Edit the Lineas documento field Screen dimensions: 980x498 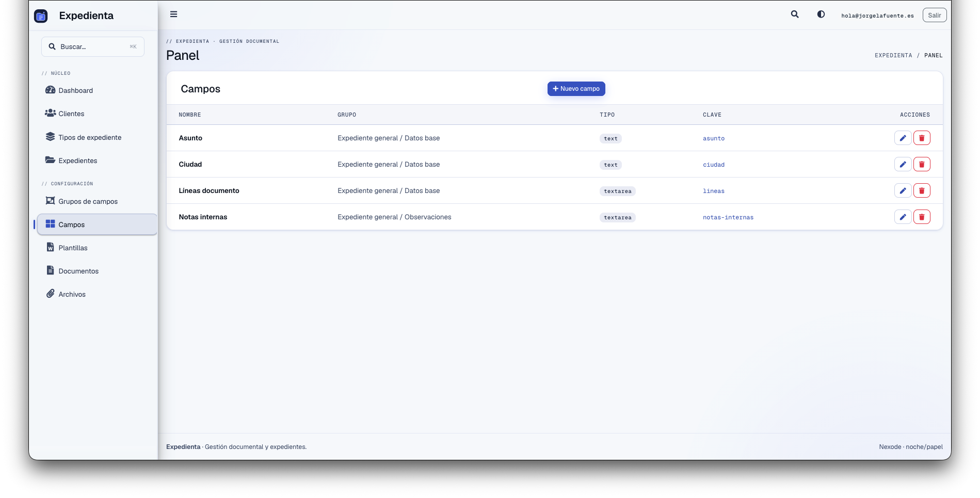point(903,190)
